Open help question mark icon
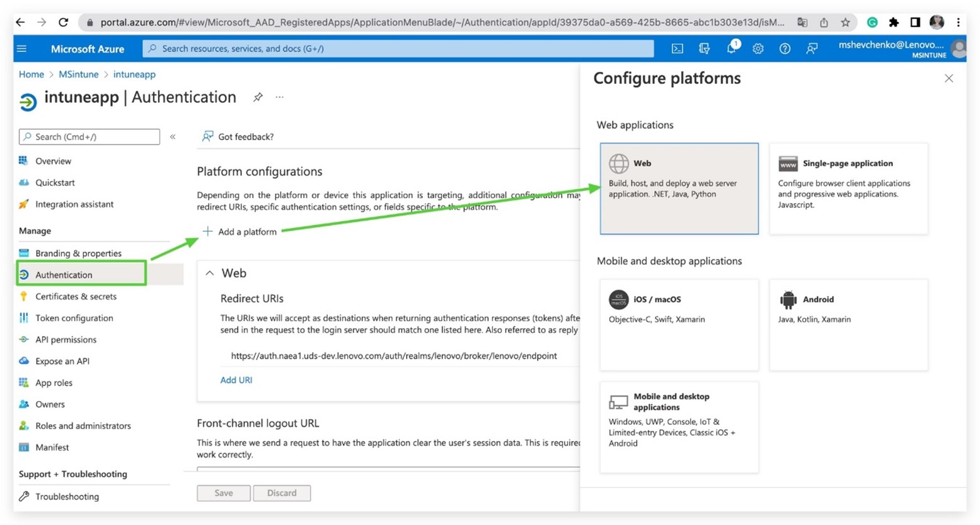The image size is (980, 525). tap(785, 48)
